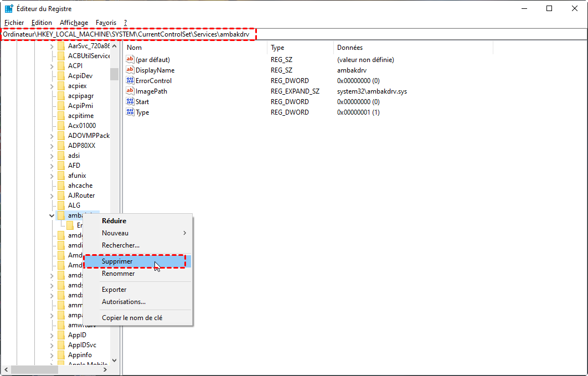
Task: Open the Fichier menu
Action: (x=14, y=23)
